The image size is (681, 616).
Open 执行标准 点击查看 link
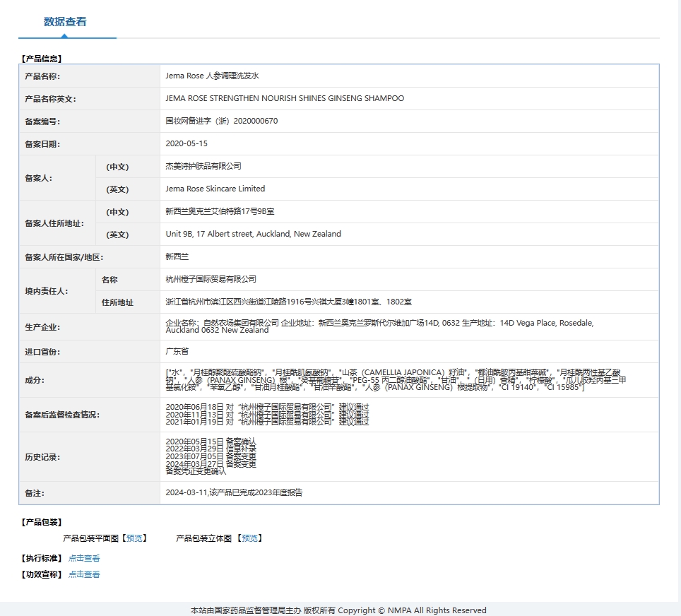84,558
